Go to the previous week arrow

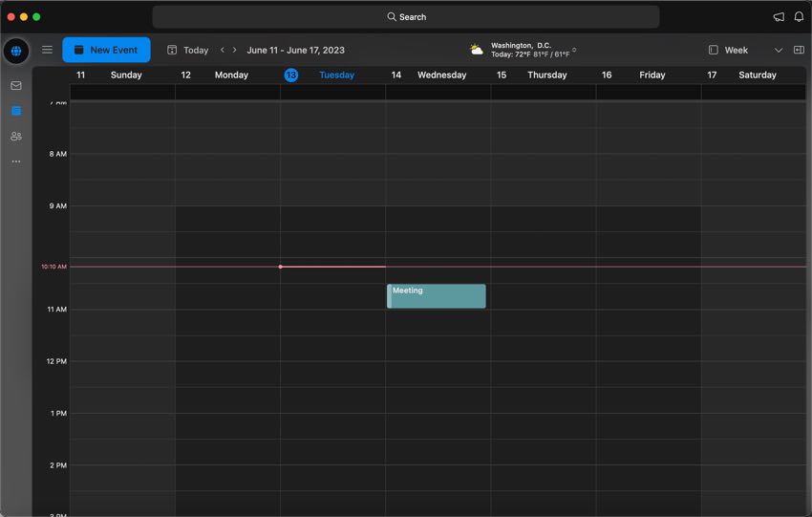(223, 50)
